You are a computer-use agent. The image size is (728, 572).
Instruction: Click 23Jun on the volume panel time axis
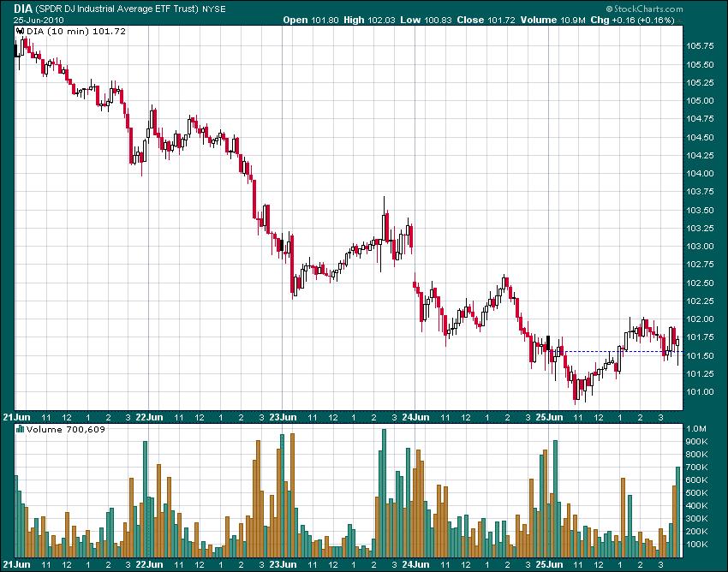pyautogui.click(x=283, y=564)
